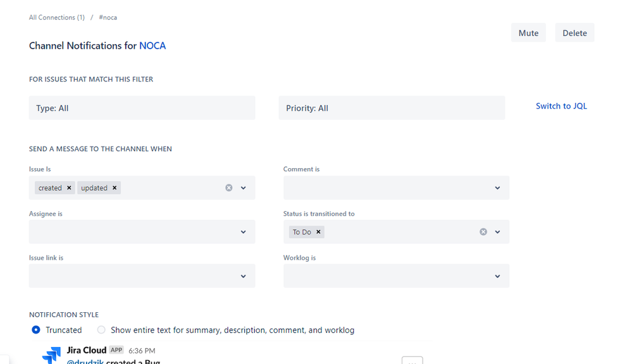Open the Priority: All filter
Screen dimensions: 632x364
tap(392, 108)
